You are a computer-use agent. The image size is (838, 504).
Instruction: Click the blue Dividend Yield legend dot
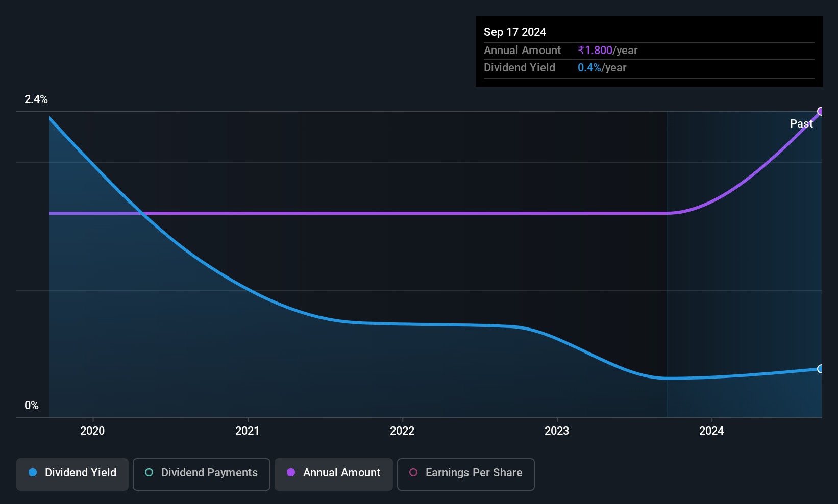(x=33, y=472)
